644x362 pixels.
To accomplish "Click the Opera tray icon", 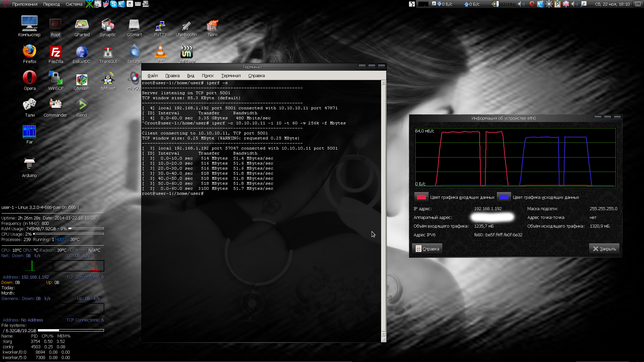I will click(532, 4).
